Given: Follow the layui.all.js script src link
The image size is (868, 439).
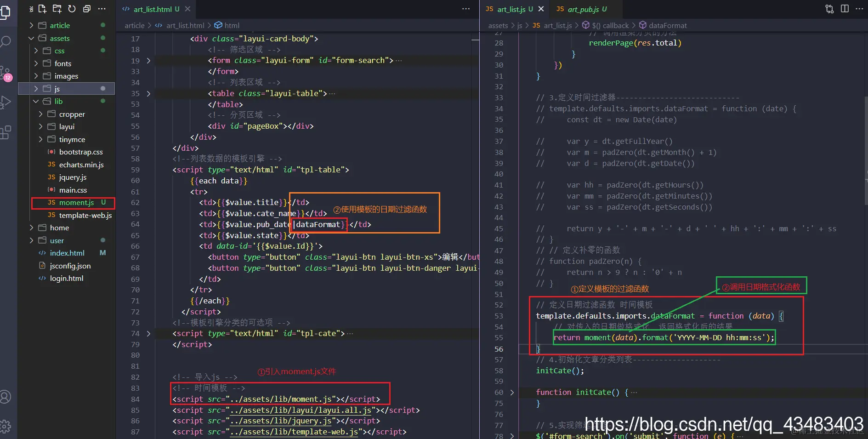Looking at the screenshot, I should point(301,410).
